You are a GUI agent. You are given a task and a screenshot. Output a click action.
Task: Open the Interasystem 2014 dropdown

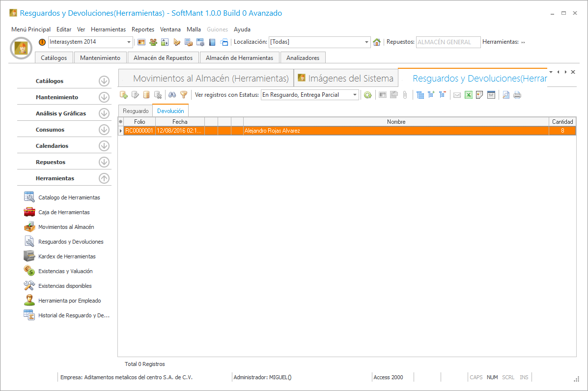coord(129,42)
